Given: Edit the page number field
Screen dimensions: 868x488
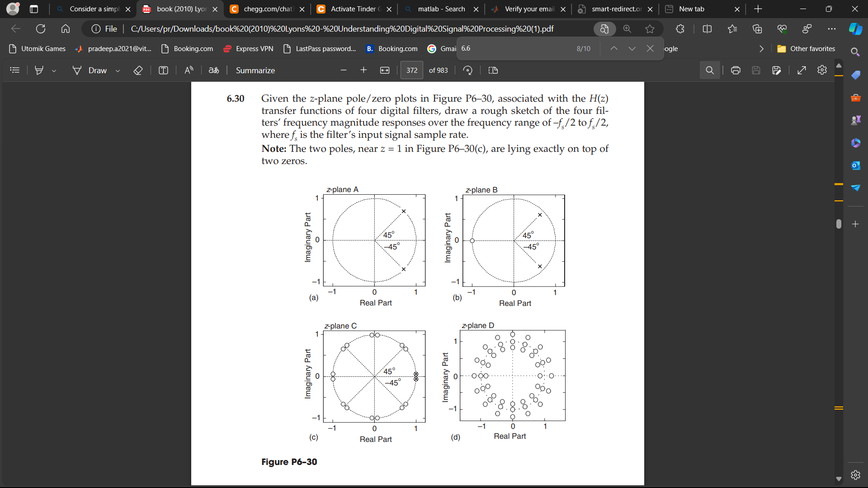Looking at the screenshot, I should pyautogui.click(x=411, y=70).
